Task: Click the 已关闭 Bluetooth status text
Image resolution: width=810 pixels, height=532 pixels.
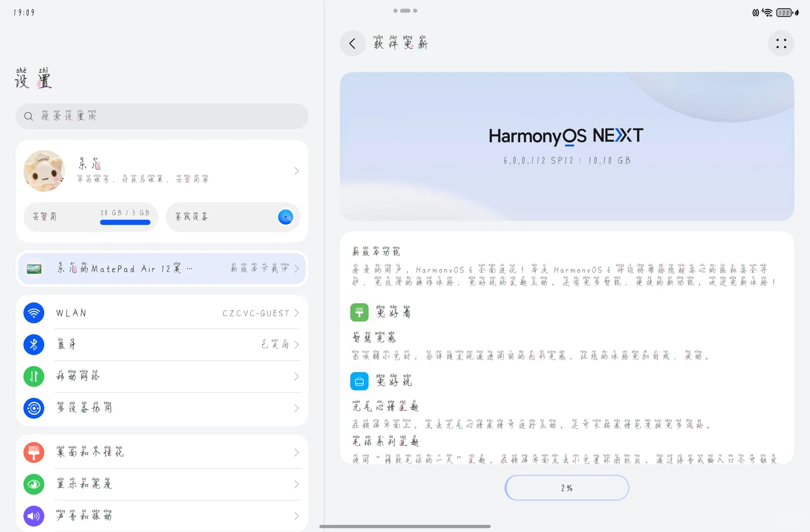Action: [x=275, y=344]
